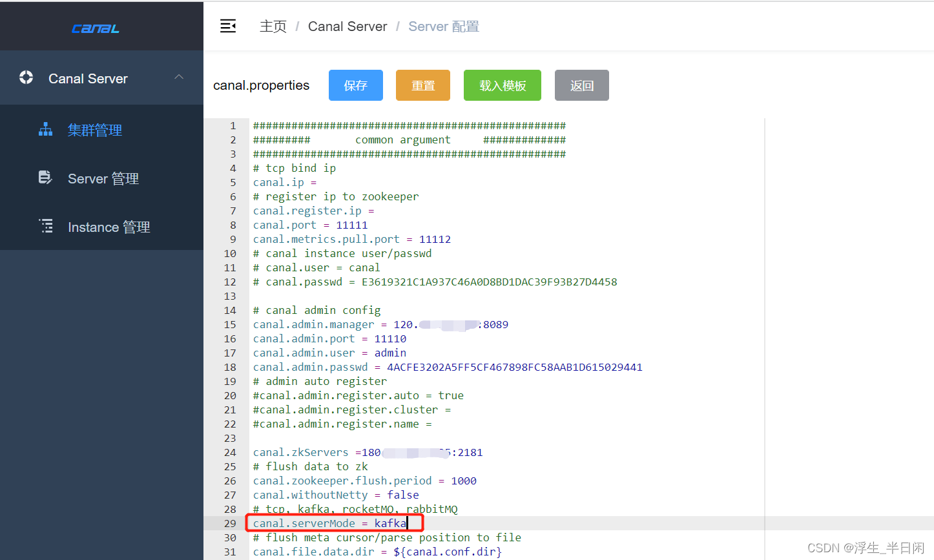Viewport: 934px width, 560px height.
Task: Click the 返回 back button
Action: [582, 85]
